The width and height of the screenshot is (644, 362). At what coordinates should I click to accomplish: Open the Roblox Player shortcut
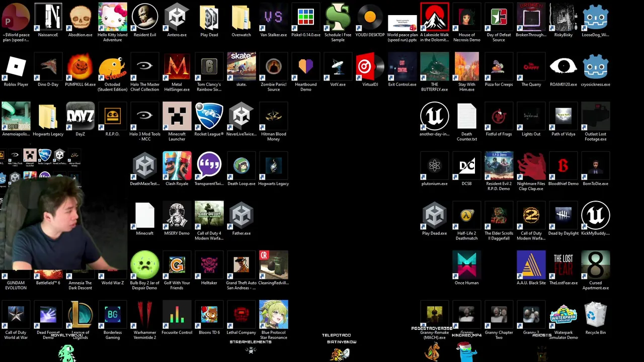pos(16,67)
